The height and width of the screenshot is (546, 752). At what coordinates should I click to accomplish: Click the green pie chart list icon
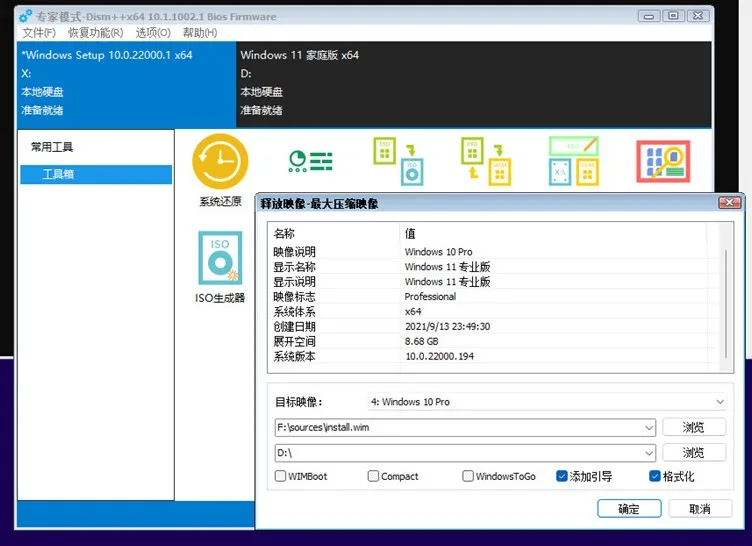[310, 161]
